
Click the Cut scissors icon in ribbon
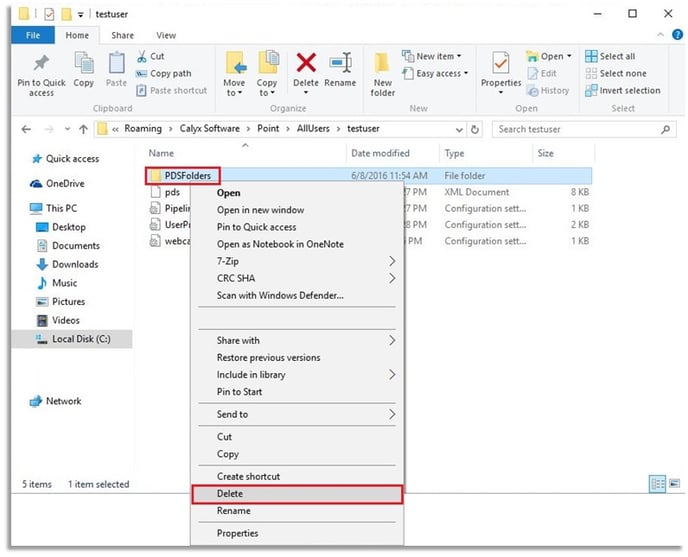click(142, 56)
